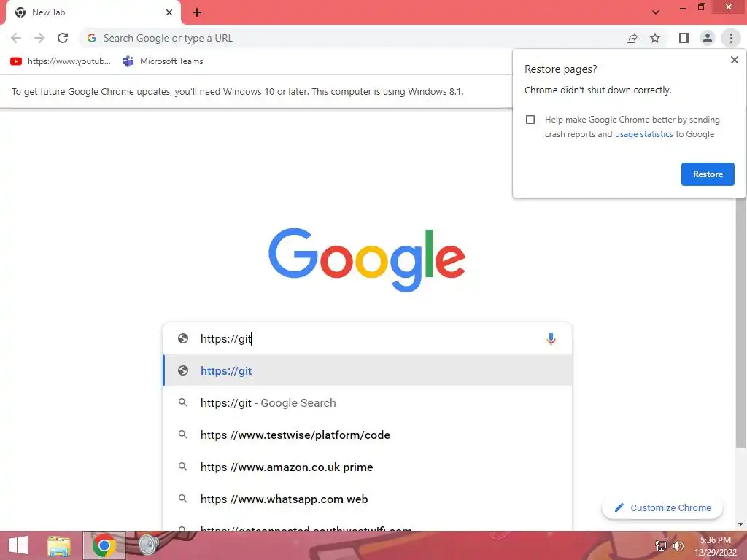Click the Customize Chrome button

662,507
